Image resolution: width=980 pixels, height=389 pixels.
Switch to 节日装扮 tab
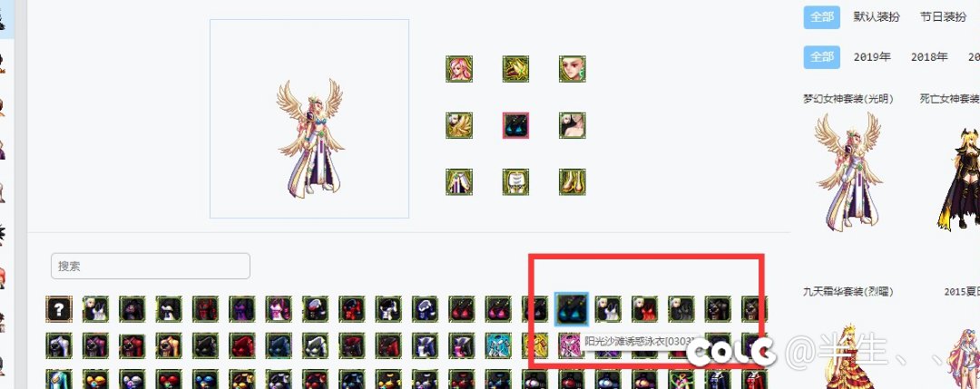pos(943,17)
